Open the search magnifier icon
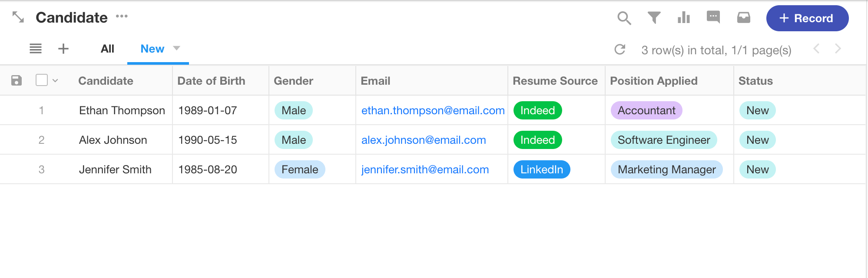The width and height of the screenshot is (868, 278). [x=624, y=18]
